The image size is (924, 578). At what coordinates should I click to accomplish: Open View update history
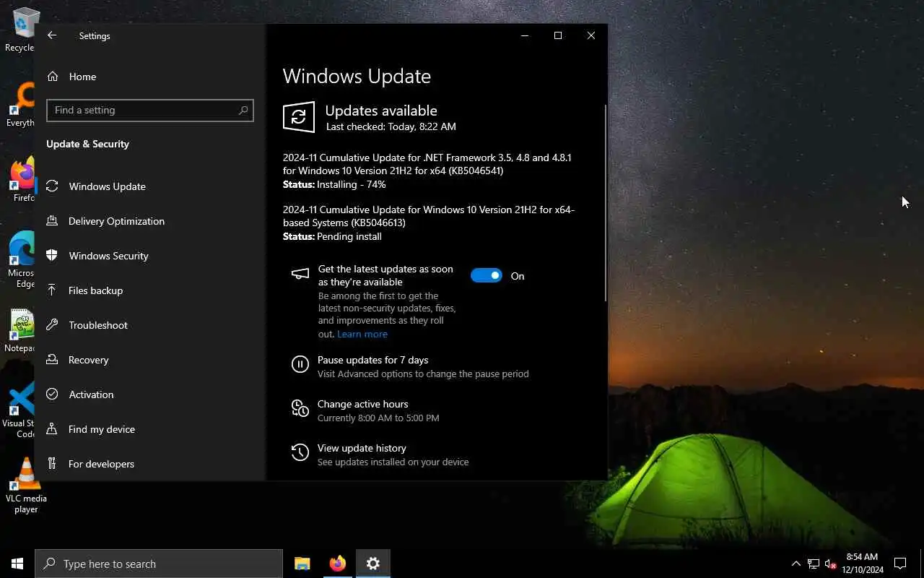pyautogui.click(x=362, y=448)
